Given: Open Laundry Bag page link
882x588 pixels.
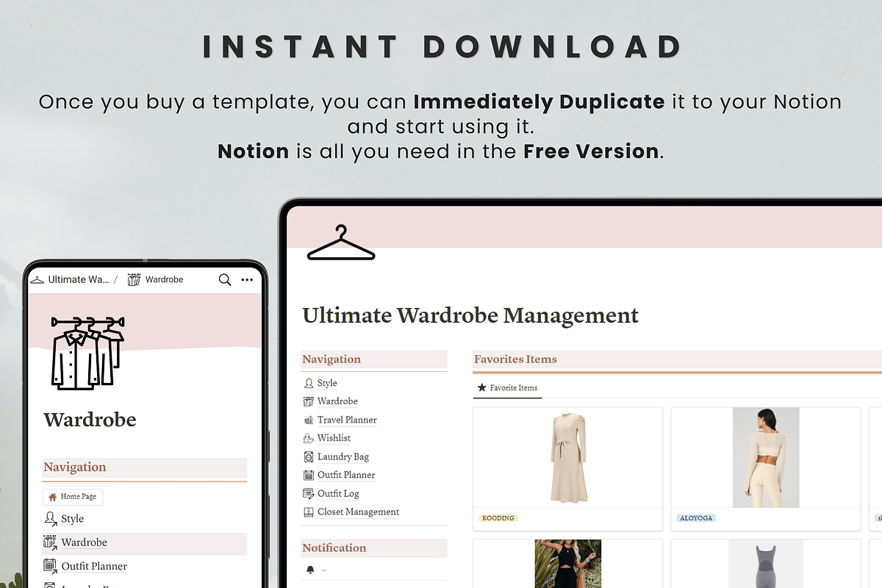Looking at the screenshot, I should (343, 456).
